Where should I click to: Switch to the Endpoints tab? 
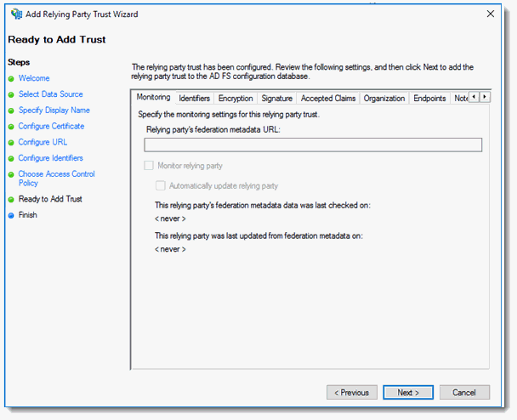(429, 99)
